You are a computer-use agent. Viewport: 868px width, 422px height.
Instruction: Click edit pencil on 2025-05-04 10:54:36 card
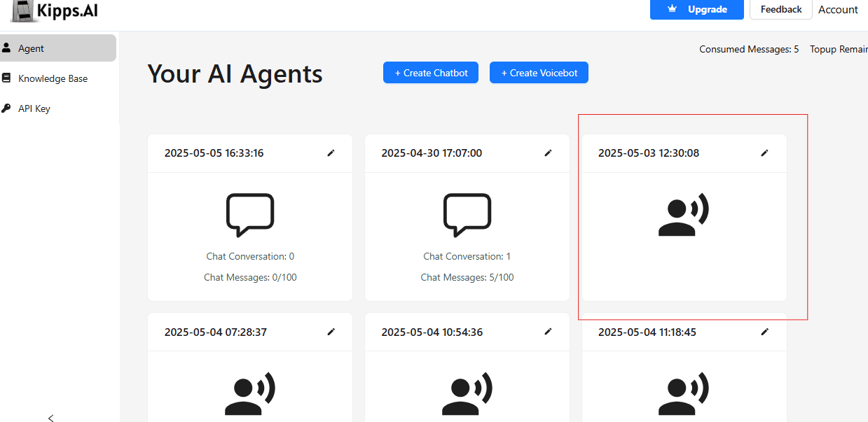548,332
